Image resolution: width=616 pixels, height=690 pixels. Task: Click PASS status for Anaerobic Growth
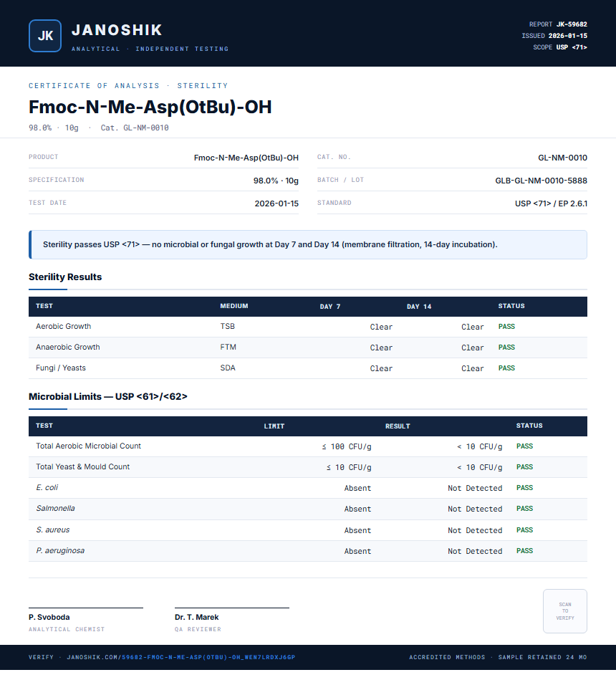coord(506,348)
